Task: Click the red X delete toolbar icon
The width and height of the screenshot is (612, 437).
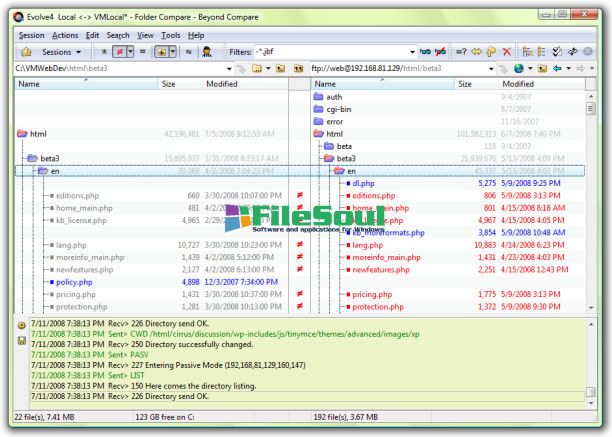Action: (508, 51)
